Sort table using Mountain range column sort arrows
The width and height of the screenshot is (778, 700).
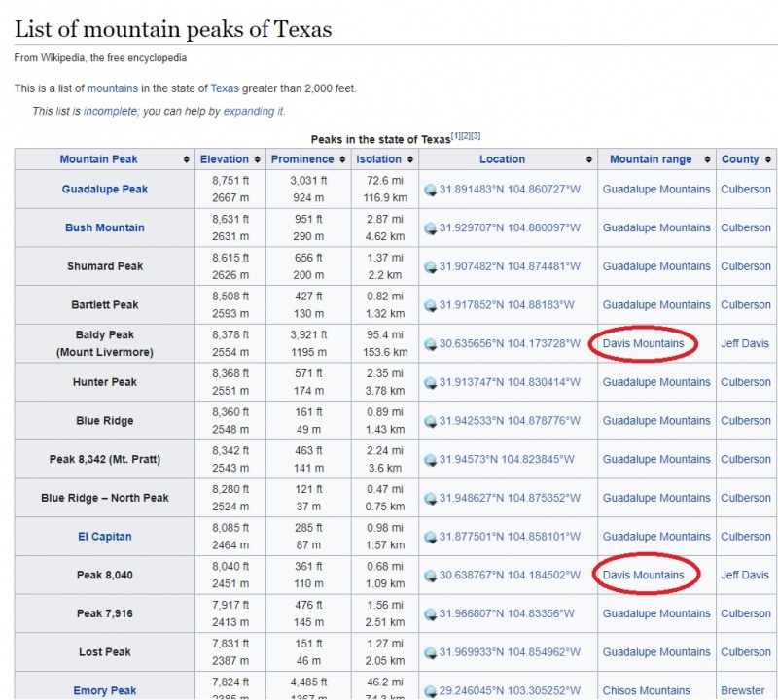(x=707, y=159)
